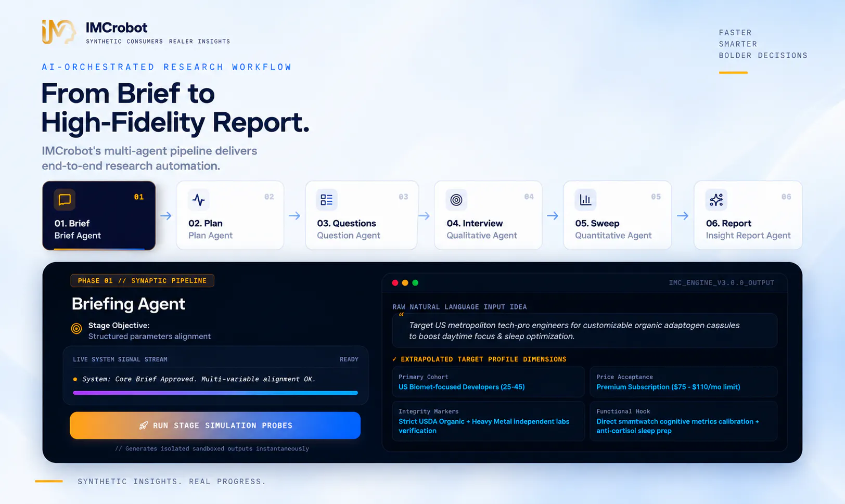
Task: Click the sparkles icon in Report card
Action: click(716, 200)
